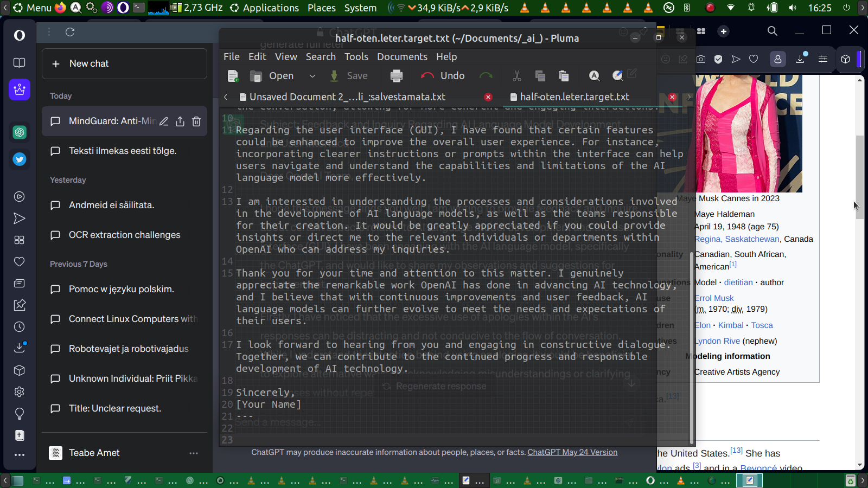The image size is (868, 488).
Task: Open the Edit menu in Pluma
Action: (257, 57)
